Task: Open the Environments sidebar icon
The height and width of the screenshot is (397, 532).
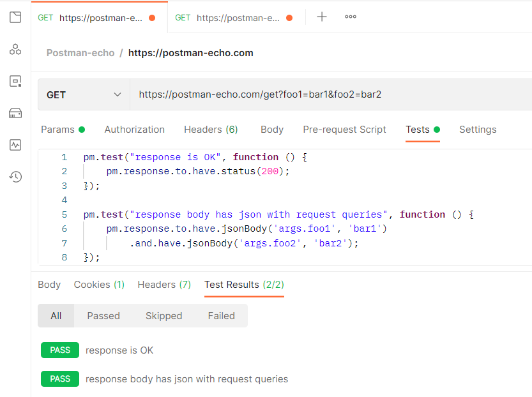Action: click(15, 81)
